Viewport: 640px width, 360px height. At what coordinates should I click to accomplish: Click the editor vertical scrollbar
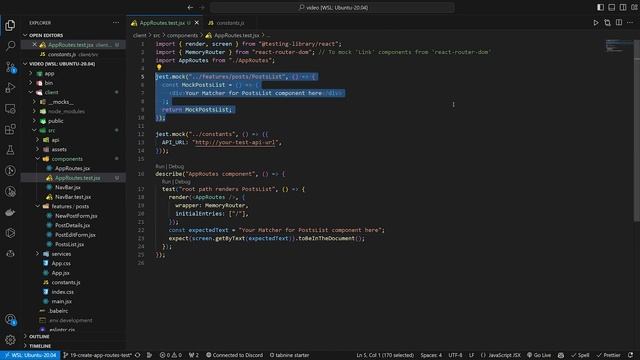coord(637,131)
